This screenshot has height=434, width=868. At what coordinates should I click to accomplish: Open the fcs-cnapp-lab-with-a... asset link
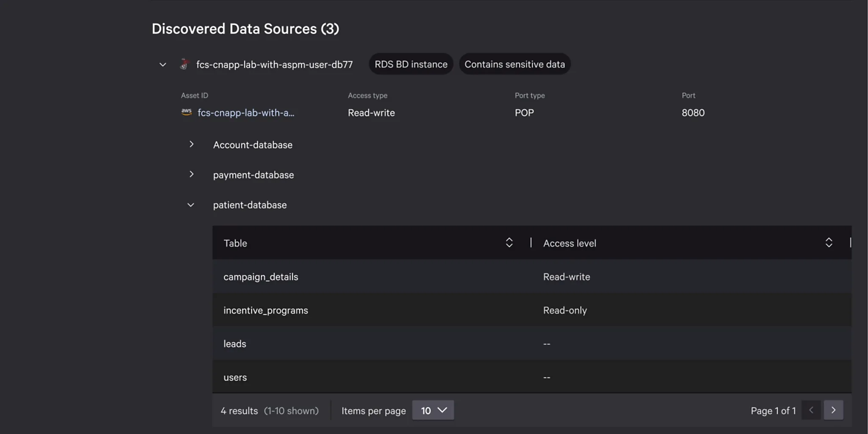[x=246, y=113]
